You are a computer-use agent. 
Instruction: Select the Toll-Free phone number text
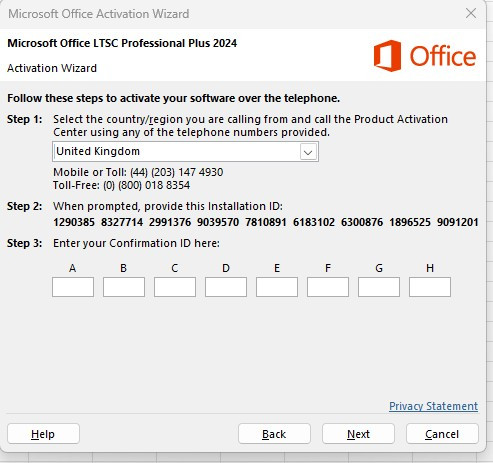click(121, 185)
